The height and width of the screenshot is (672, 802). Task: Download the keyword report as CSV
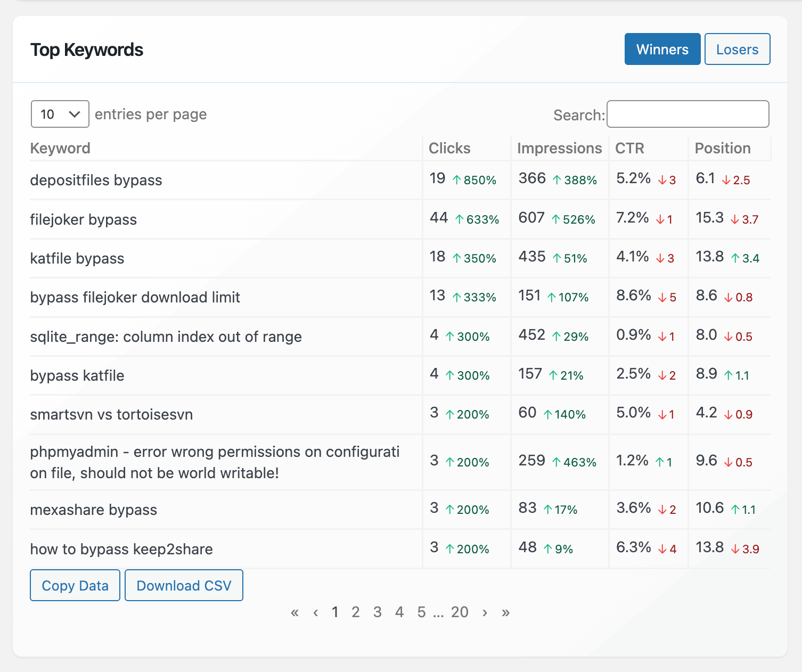(x=184, y=585)
